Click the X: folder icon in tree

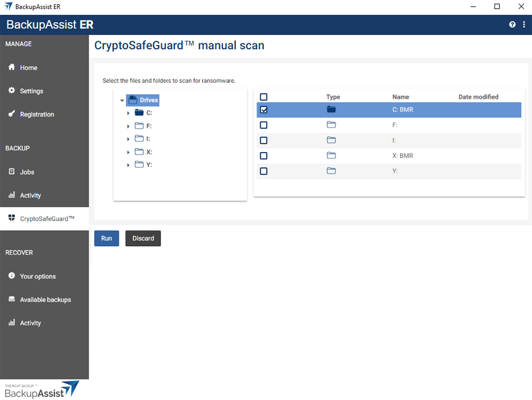(139, 151)
